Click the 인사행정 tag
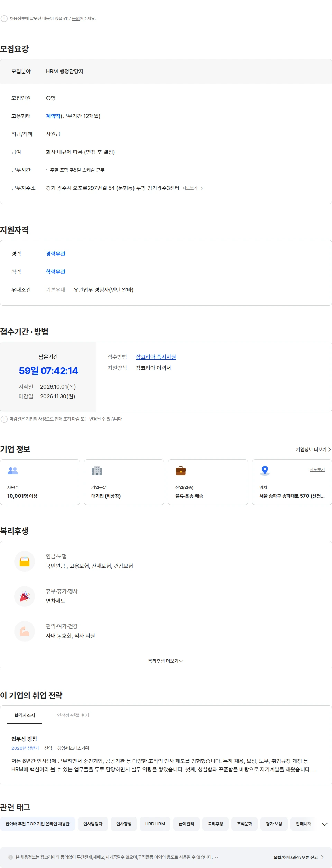Viewport: 332px width, 868px height. 124,824
